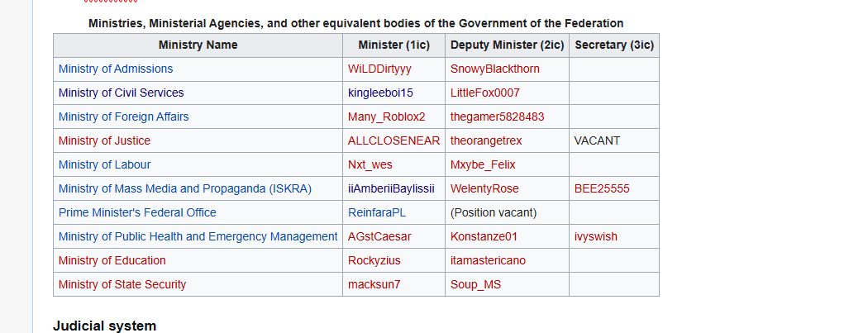868x333 pixels.
Task: Click minister name WiLDDirtyyy
Action: point(379,69)
